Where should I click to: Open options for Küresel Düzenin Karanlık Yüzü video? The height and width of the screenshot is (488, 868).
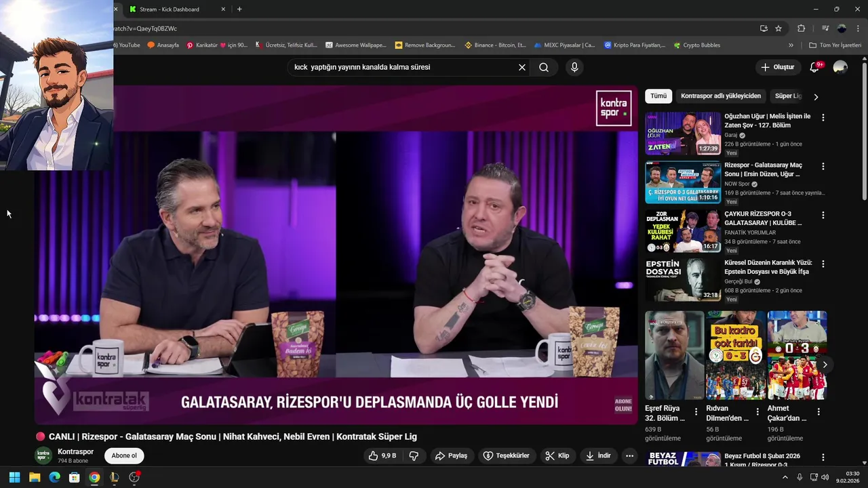[x=823, y=264]
